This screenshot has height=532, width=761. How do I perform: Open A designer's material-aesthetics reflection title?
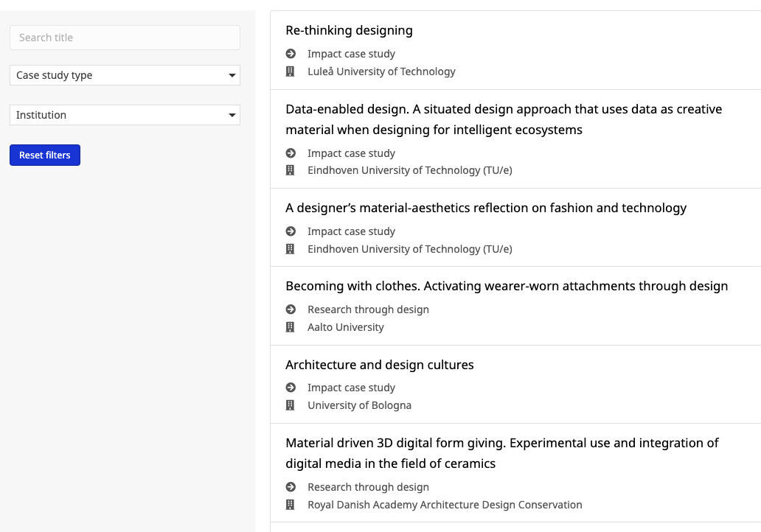point(486,208)
